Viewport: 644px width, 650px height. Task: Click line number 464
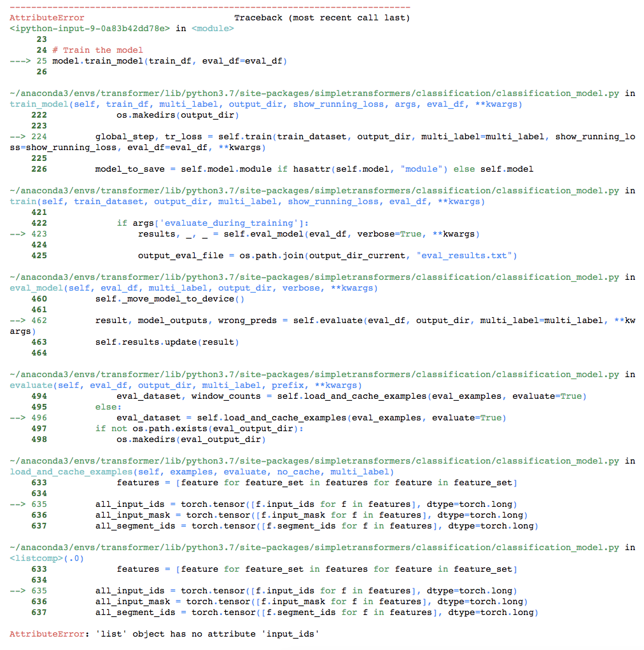pos(39,353)
